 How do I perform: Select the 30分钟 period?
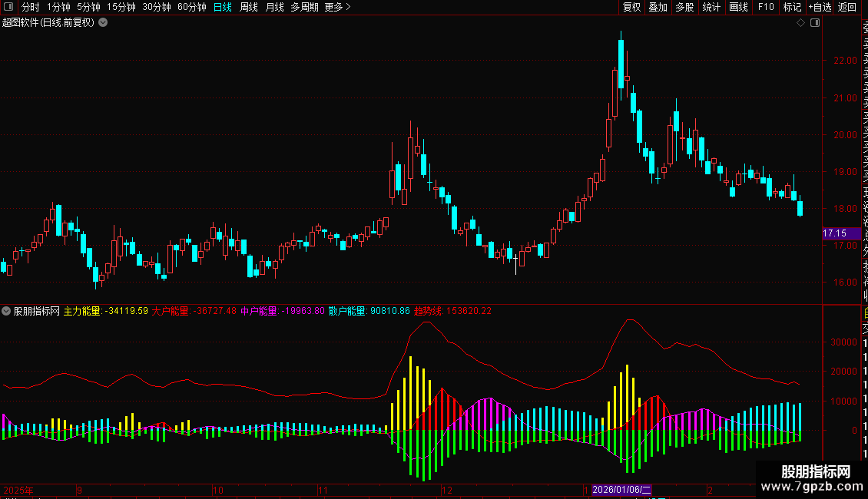point(157,7)
